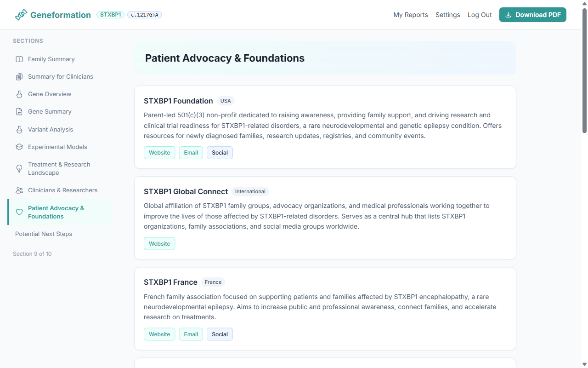Visit the STXBP1 Foundation Website
Image resolution: width=588 pixels, height=368 pixels.
[x=159, y=152]
